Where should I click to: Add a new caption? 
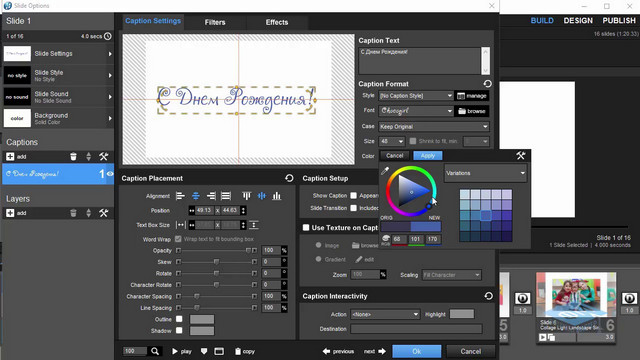pos(16,156)
